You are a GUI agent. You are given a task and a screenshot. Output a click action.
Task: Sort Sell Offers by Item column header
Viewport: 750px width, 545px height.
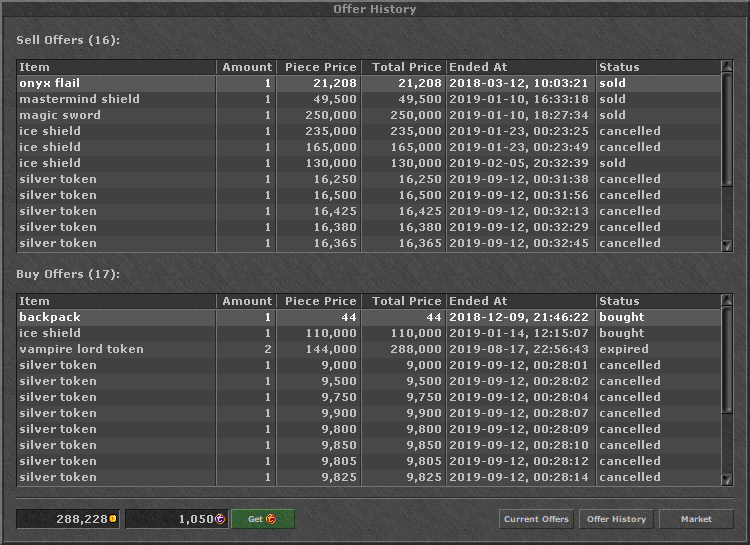tap(116, 67)
